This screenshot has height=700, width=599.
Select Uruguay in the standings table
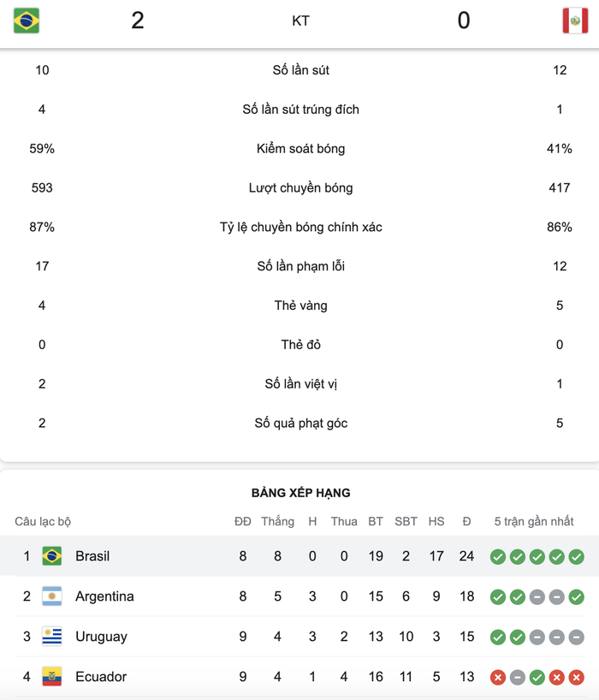(x=299, y=637)
